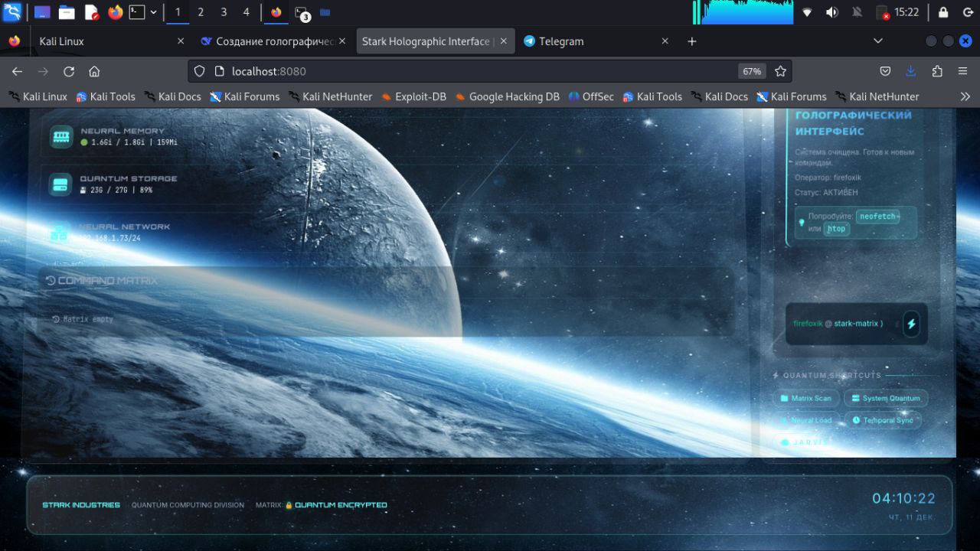Execute command with the lightning bolt button
The height and width of the screenshot is (551, 980).
911,324
